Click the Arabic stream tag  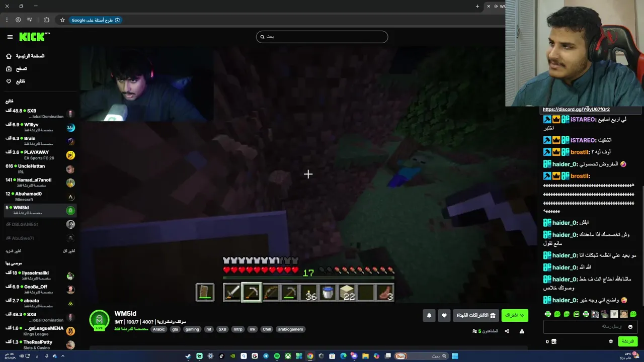coord(159,329)
